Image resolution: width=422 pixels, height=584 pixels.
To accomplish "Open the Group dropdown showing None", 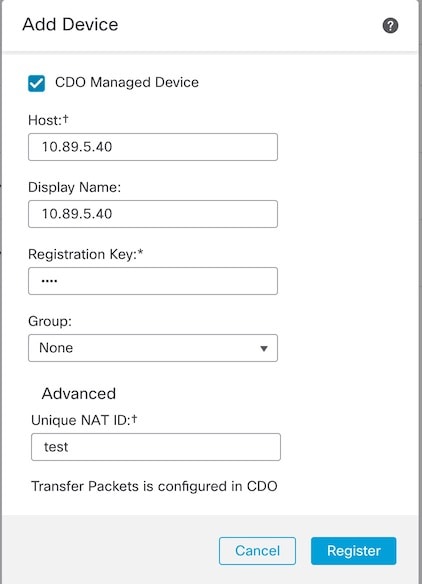I will click(x=153, y=348).
